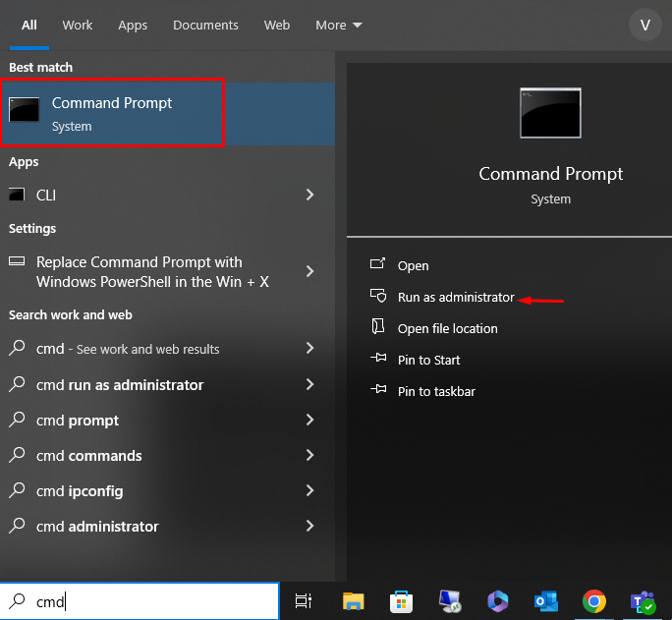Select cmd - See work and web results
Screen dimensions: 672x620
pos(167,349)
